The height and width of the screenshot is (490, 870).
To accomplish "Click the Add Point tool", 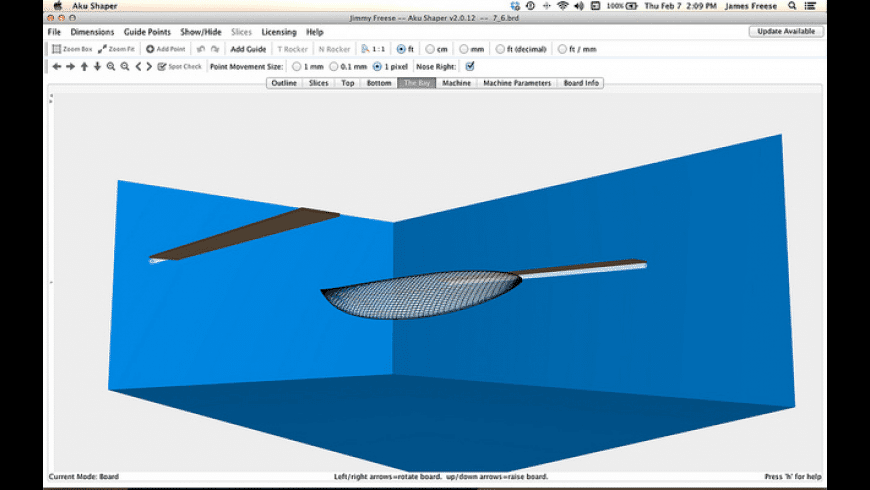I will point(166,49).
